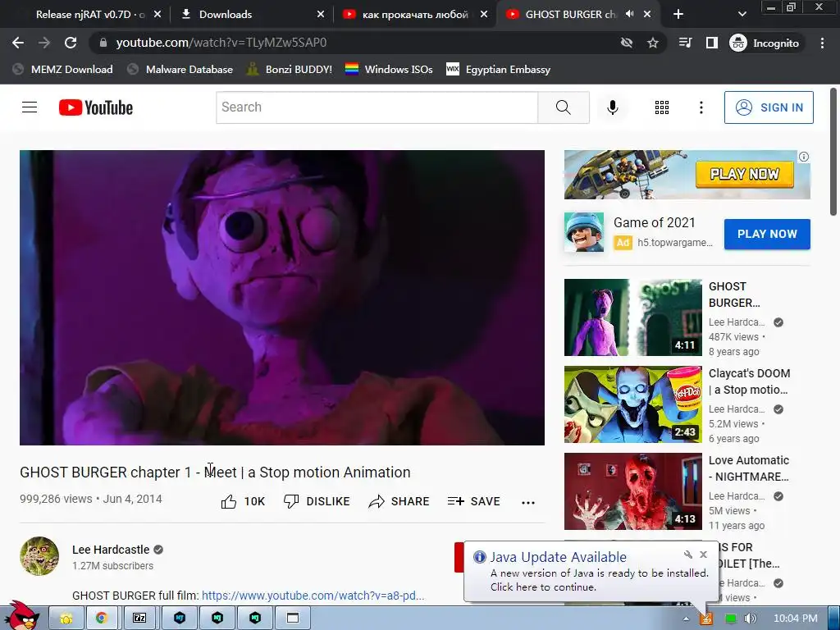Open more actions ellipsis under the video
Image resolution: width=840 pixels, height=630 pixels.
(528, 502)
